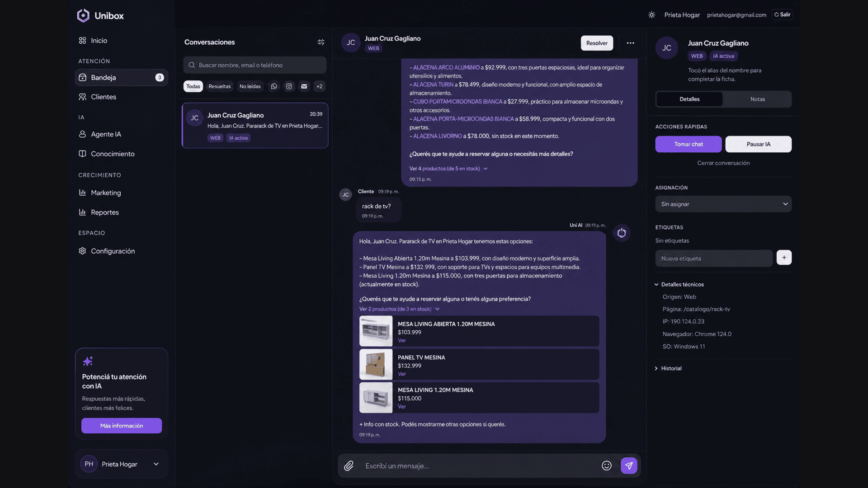This screenshot has height=488, width=868.
Task: Click the Más información button
Action: (121, 426)
